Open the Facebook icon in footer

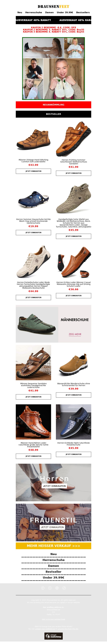[x=43, y=588]
